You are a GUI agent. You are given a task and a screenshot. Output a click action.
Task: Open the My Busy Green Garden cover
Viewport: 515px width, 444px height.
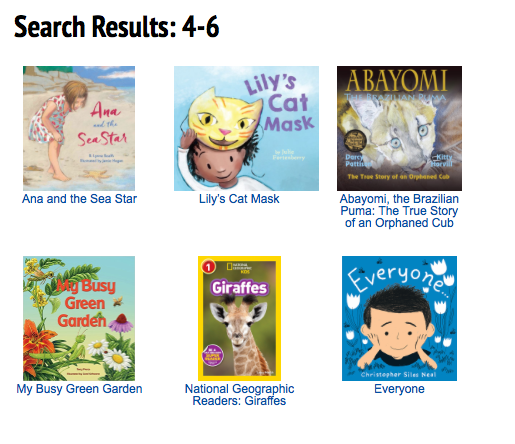click(x=79, y=318)
